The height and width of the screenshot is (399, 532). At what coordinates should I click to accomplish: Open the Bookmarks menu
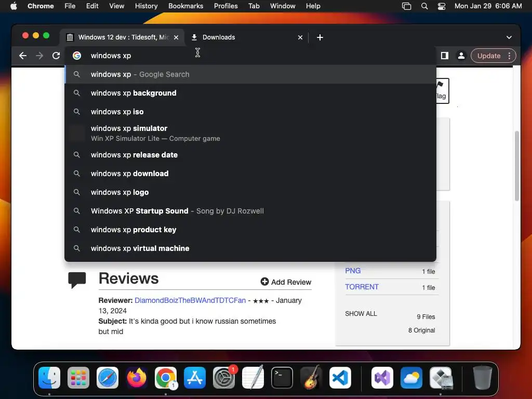click(185, 6)
